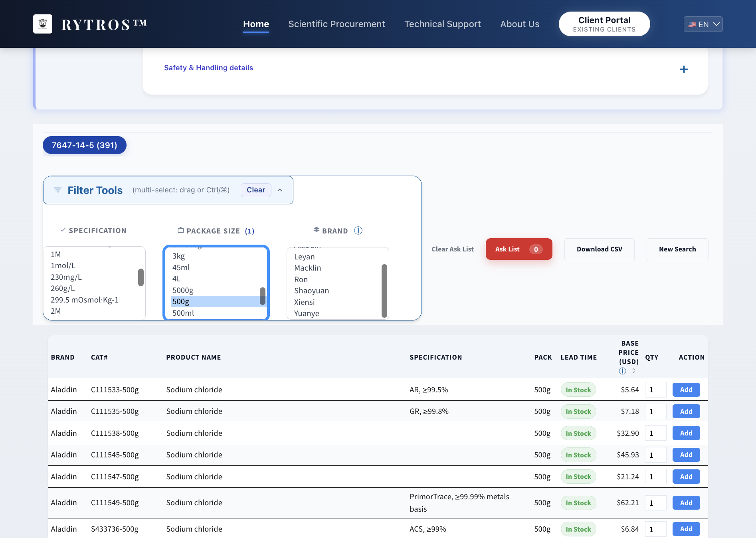The width and height of the screenshot is (756, 538).
Task: Select 1mol/L specification option
Action: [94, 265]
